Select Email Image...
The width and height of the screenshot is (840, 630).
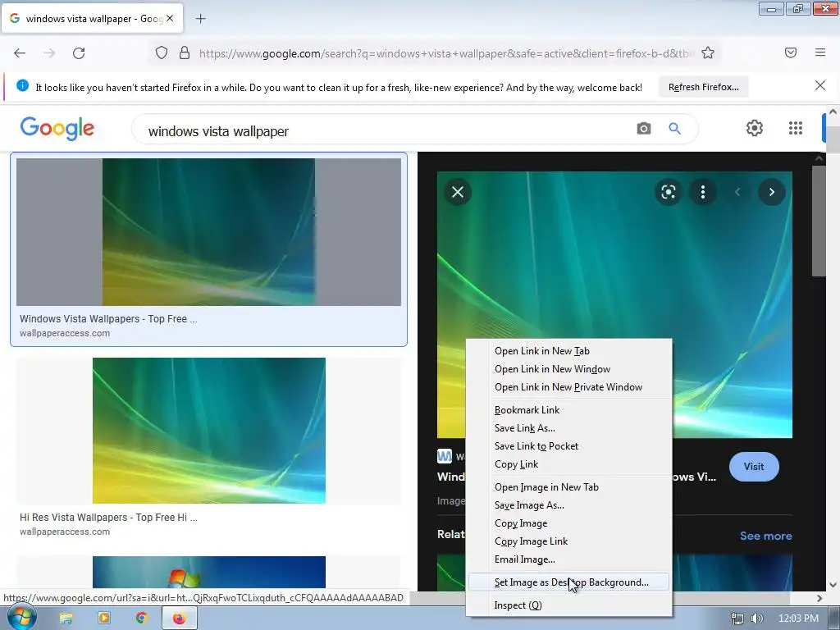(569, 559)
